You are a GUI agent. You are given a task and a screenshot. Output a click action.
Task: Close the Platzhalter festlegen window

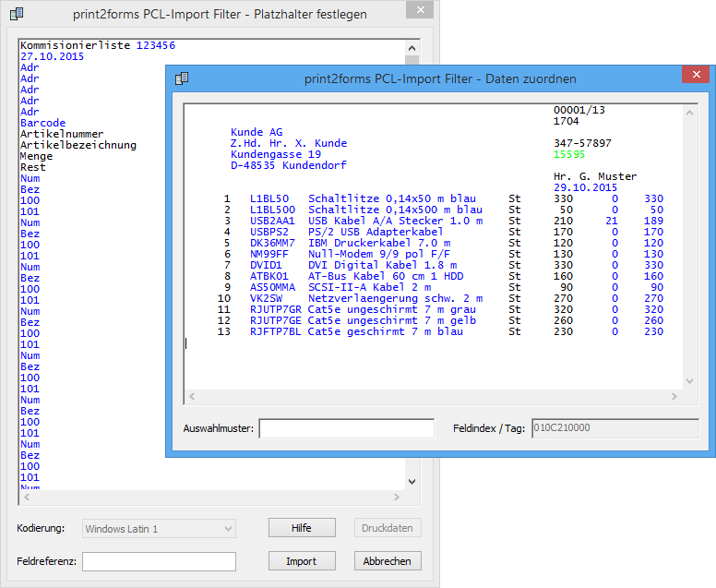click(419, 11)
